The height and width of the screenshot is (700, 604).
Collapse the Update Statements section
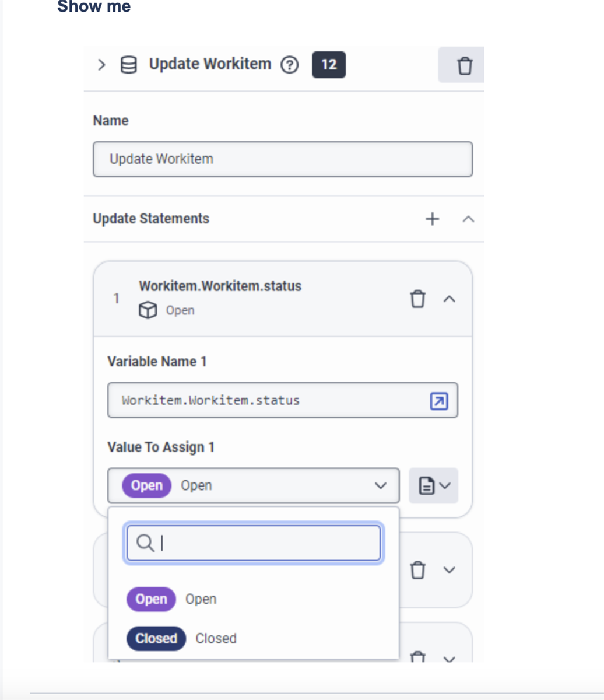coord(468,219)
